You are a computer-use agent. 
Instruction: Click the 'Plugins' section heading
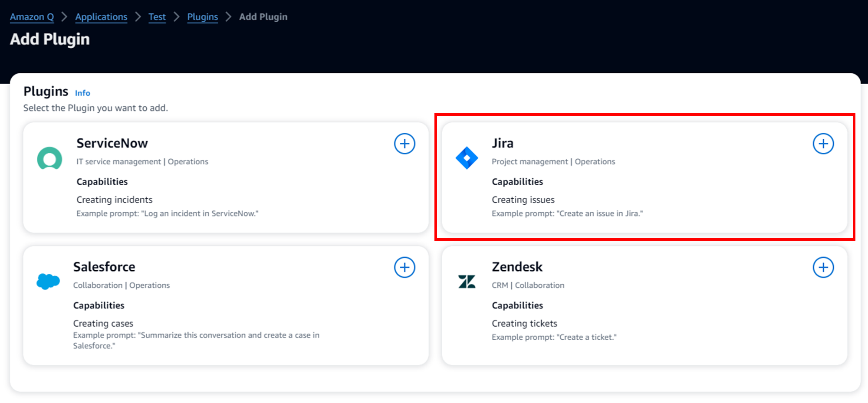[x=46, y=92]
